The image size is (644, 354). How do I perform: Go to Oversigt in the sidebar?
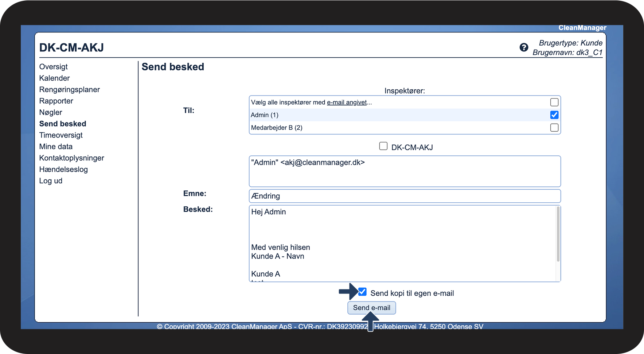pyautogui.click(x=54, y=67)
